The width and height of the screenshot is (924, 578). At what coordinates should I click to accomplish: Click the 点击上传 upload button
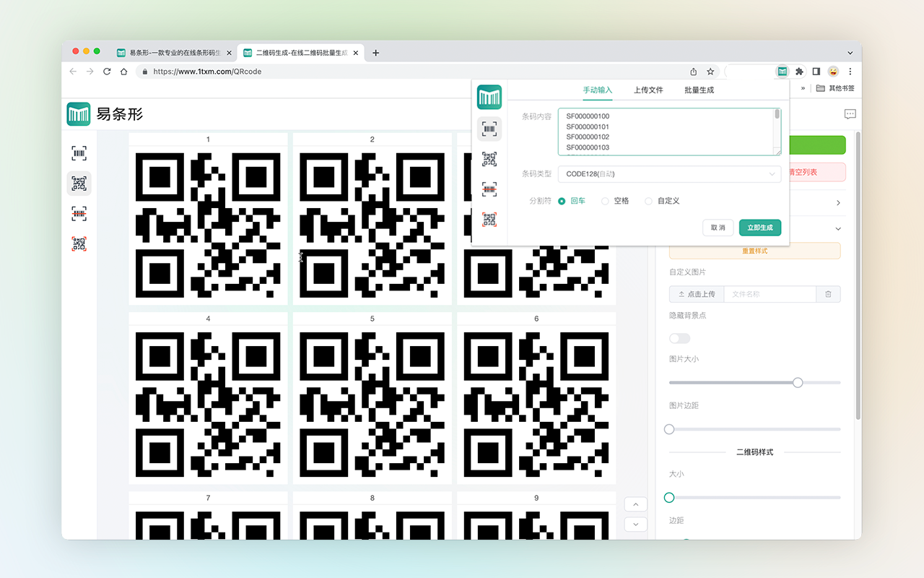697,294
